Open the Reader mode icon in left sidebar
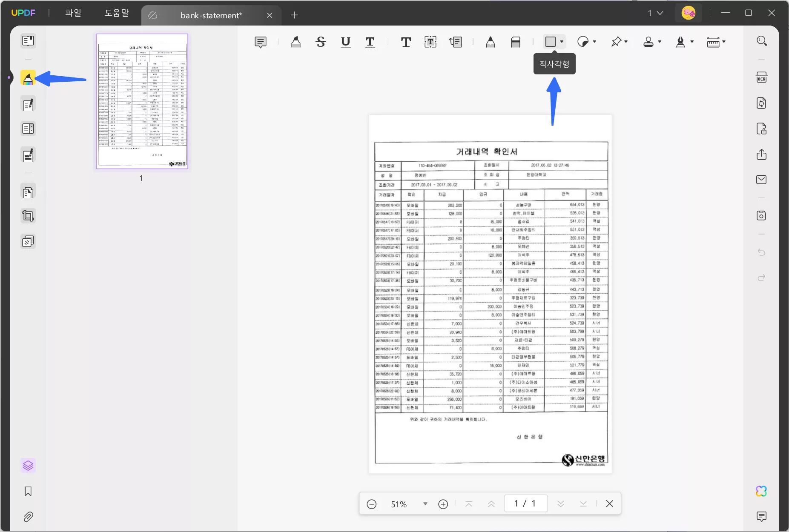The width and height of the screenshot is (789, 532). pos(28,41)
